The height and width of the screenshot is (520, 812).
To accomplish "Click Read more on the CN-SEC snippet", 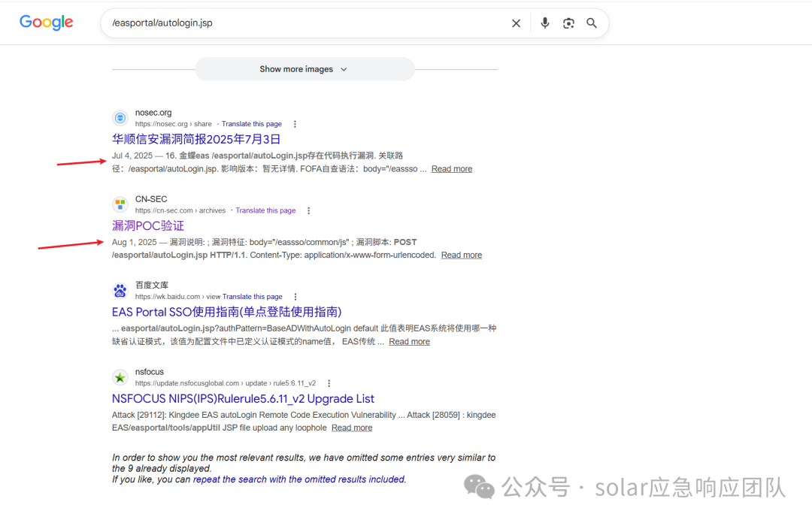I will 462,255.
